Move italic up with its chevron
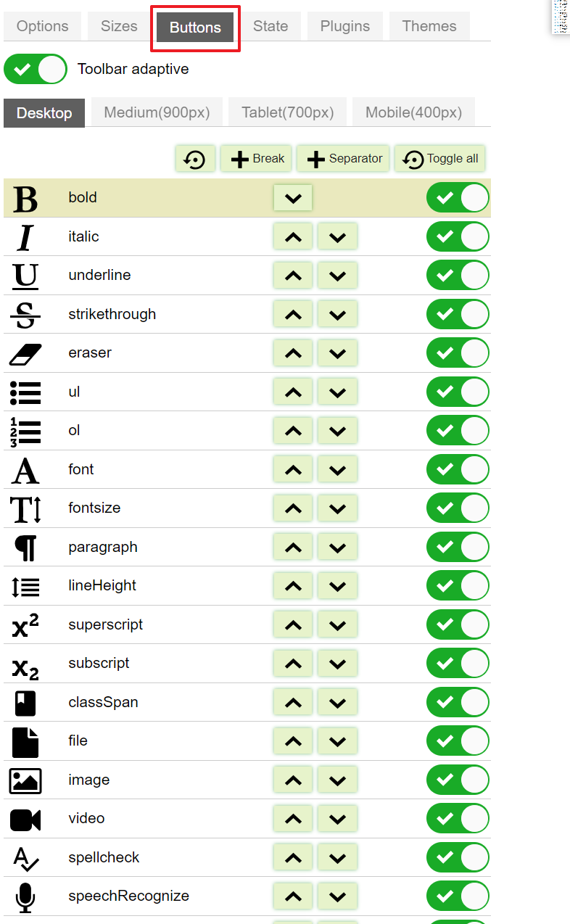The image size is (570, 924). coord(292,236)
